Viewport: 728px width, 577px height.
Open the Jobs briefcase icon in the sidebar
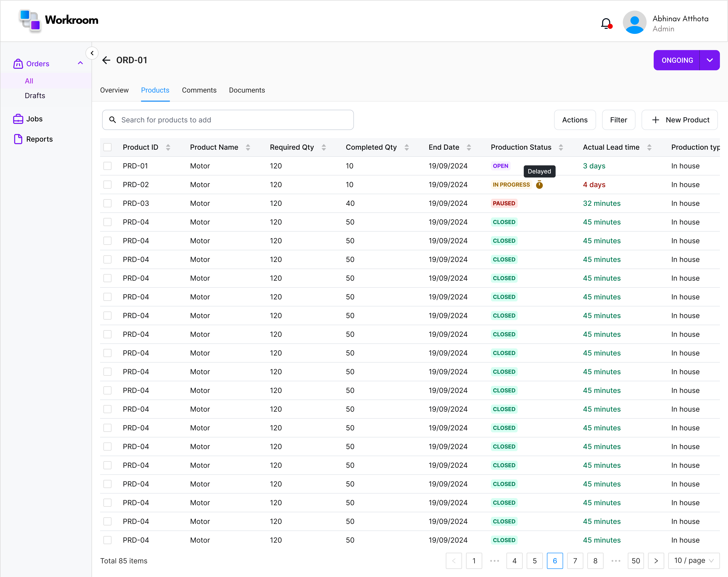tap(18, 119)
